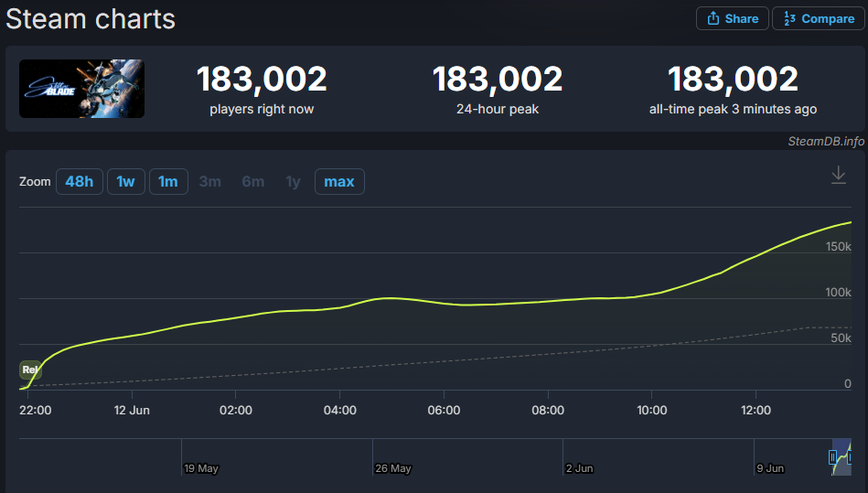The image size is (868, 493).
Task: Click the 183,002 players right now value
Action: (262, 80)
